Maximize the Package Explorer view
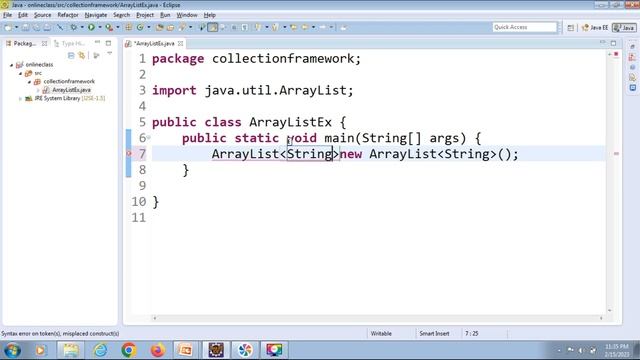Screen dimensions: 640x360 [x=108, y=43]
